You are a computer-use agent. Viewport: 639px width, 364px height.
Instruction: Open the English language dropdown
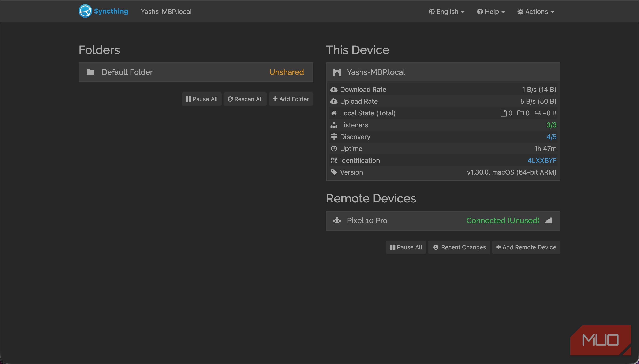[x=446, y=11]
